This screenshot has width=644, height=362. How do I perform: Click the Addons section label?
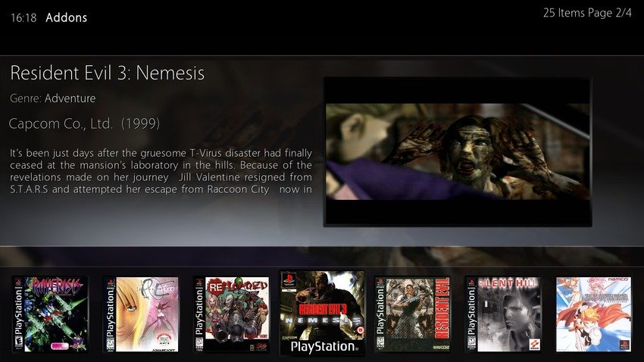[x=67, y=17]
